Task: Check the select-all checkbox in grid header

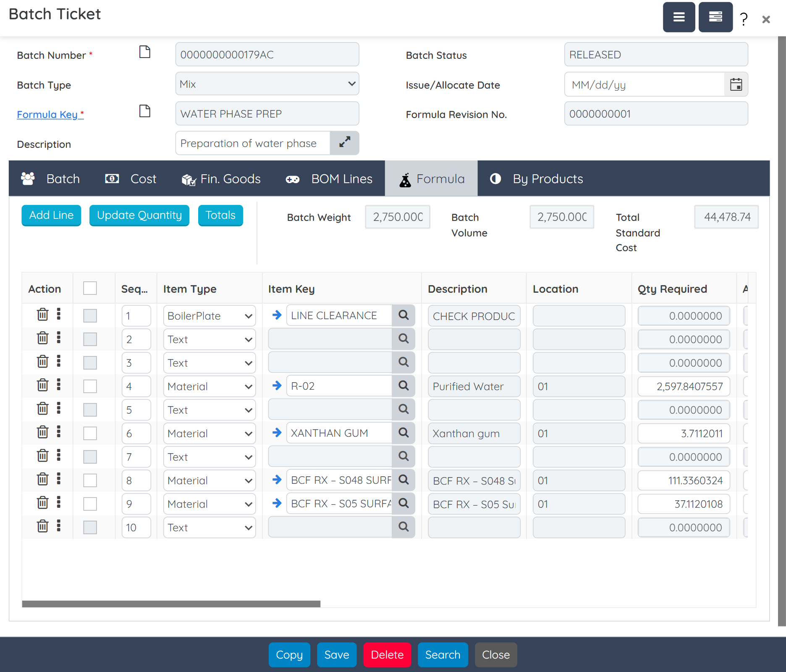Action: pyautogui.click(x=90, y=288)
